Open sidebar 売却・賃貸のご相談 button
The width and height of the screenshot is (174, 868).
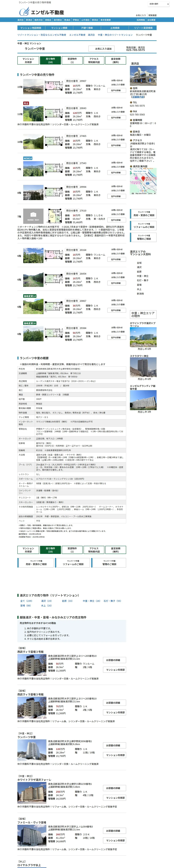[x=144, y=214]
